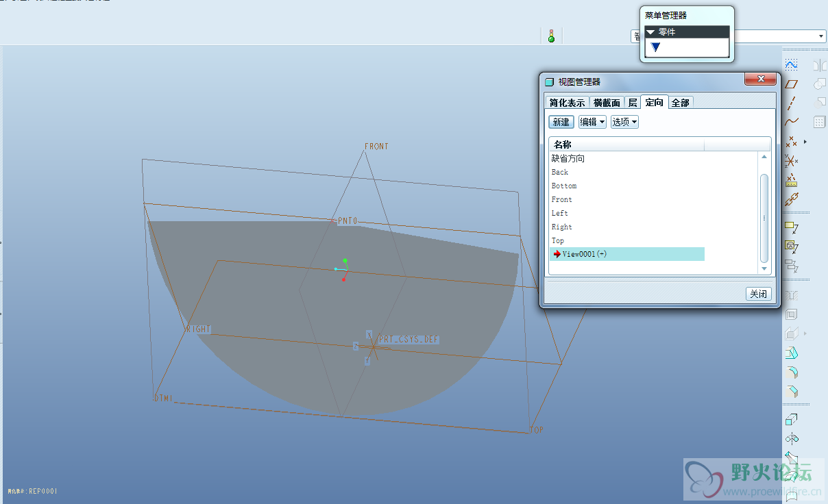Select the greyed Pattern tool icon

(820, 122)
